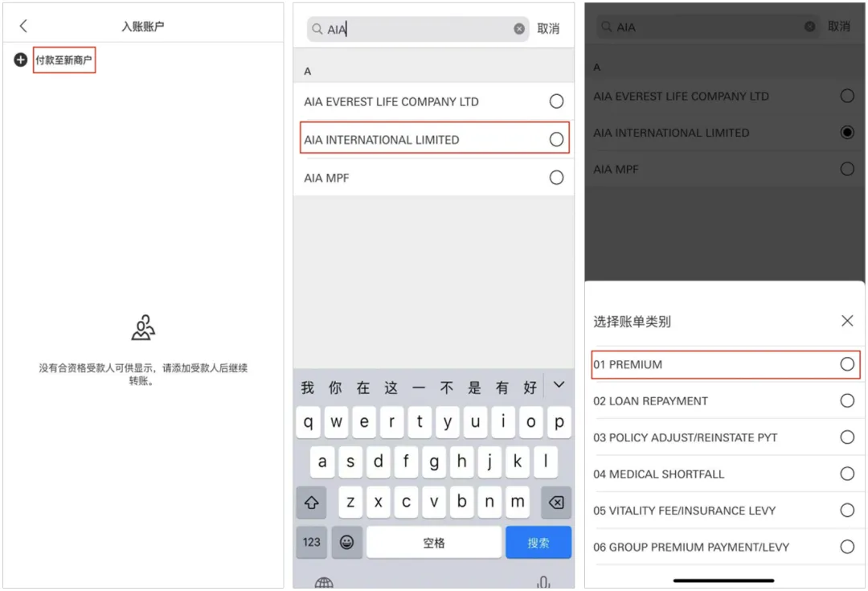Open the emoji keyboard icon
The height and width of the screenshot is (591, 868).
coord(347,542)
